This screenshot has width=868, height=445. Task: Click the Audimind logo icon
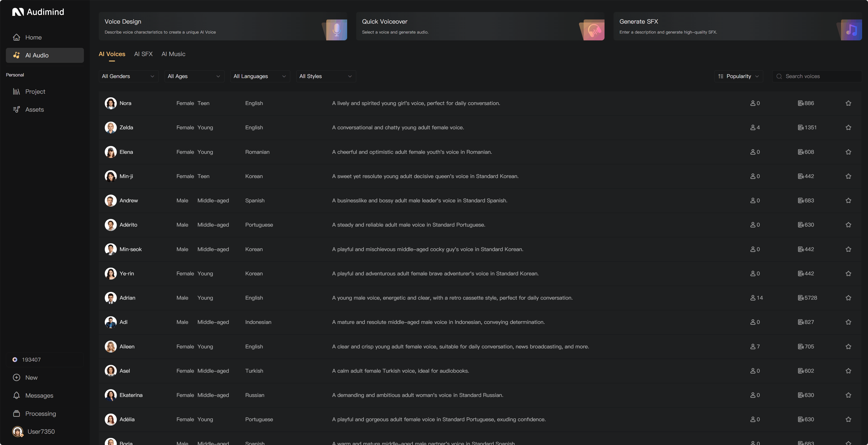click(18, 12)
